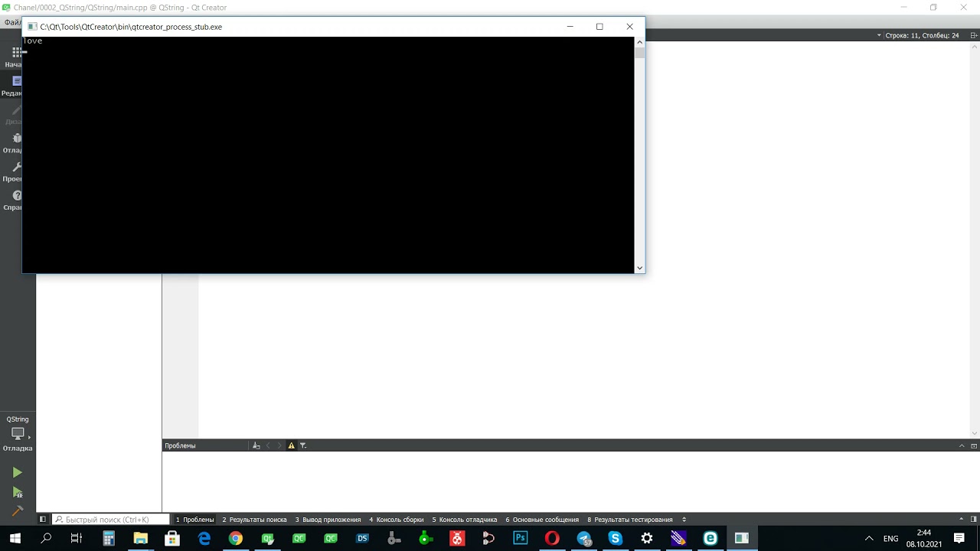Click the console scrollbar thumb

pyautogui.click(x=639, y=53)
